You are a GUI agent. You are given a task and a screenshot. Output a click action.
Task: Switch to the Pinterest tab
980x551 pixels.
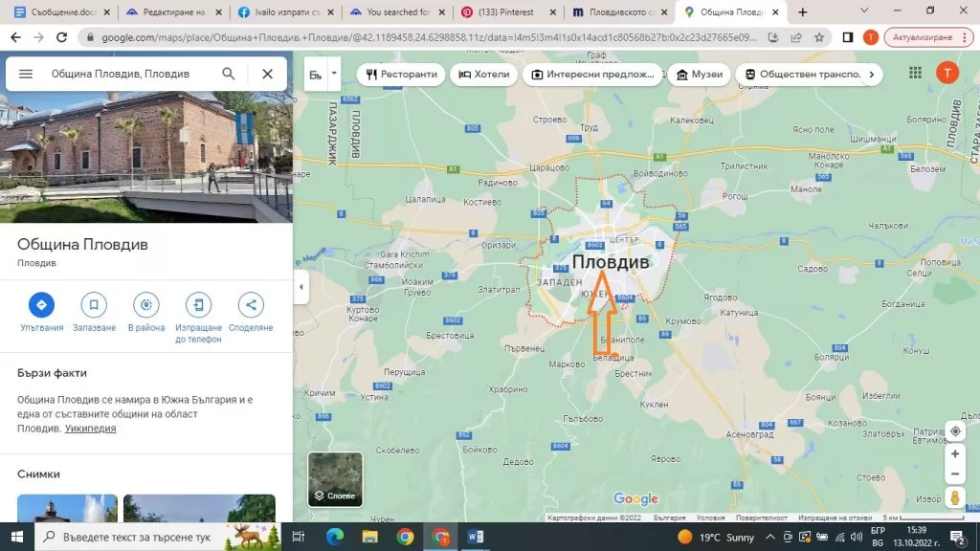508,11
